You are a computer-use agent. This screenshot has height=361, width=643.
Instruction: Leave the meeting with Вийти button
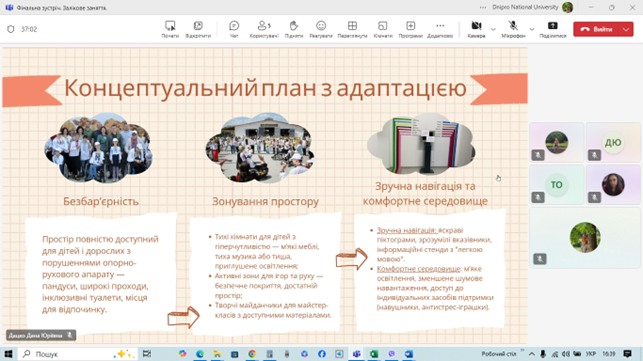point(598,29)
